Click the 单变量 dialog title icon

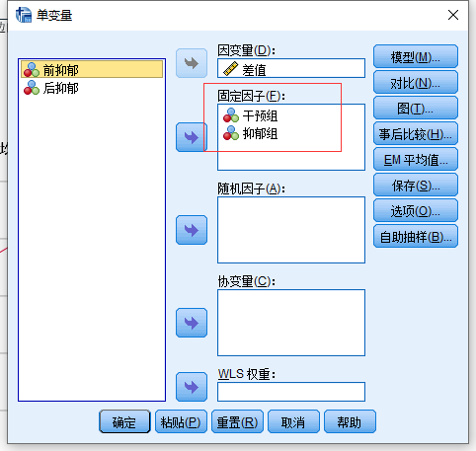[24, 15]
